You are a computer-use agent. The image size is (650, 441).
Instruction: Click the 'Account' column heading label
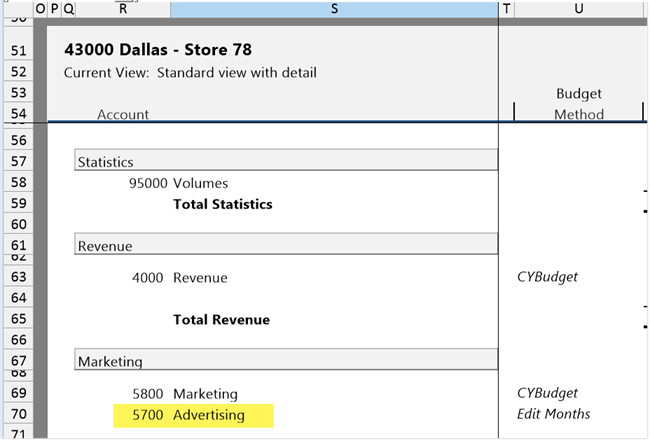coord(123,114)
